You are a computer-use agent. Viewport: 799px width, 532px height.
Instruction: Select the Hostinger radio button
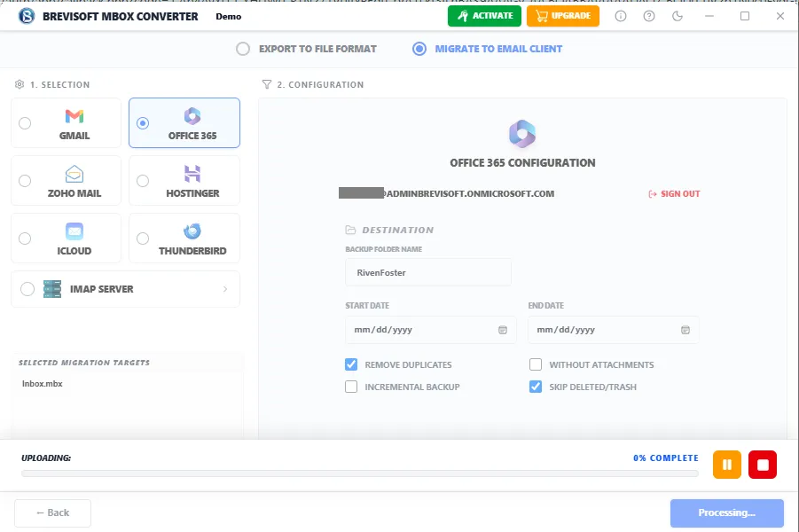coord(143,181)
